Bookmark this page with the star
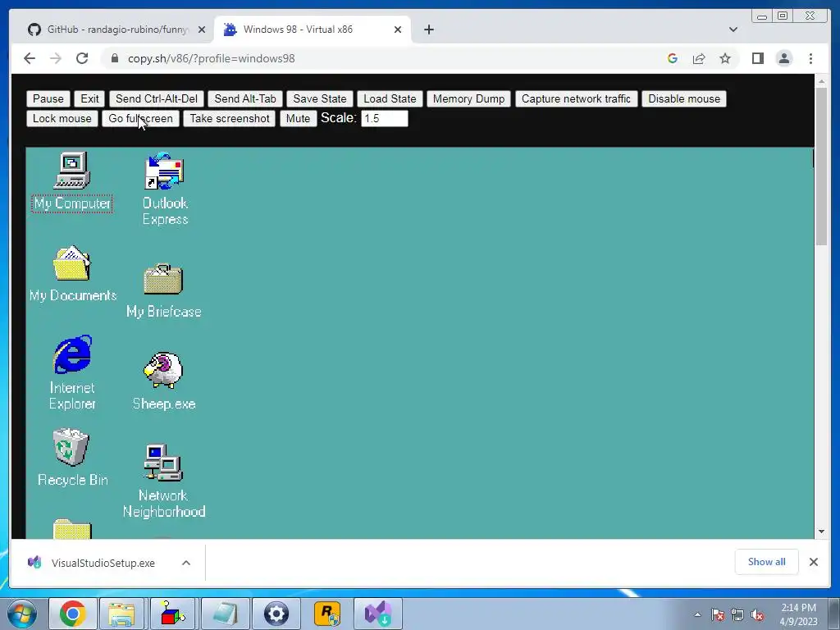 click(x=725, y=58)
